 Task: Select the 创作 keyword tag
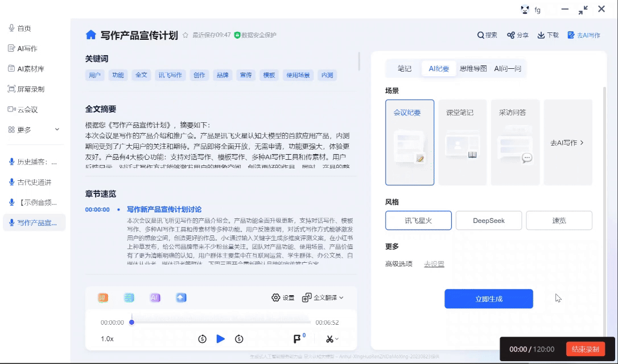pyautogui.click(x=199, y=75)
